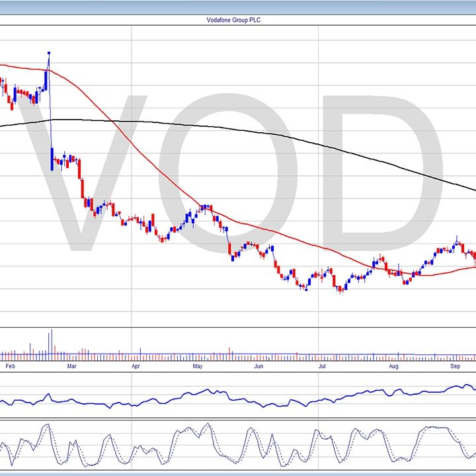The width and height of the screenshot is (476, 476).
Task: Select the Mar label on the date axis
Action: coord(72,365)
